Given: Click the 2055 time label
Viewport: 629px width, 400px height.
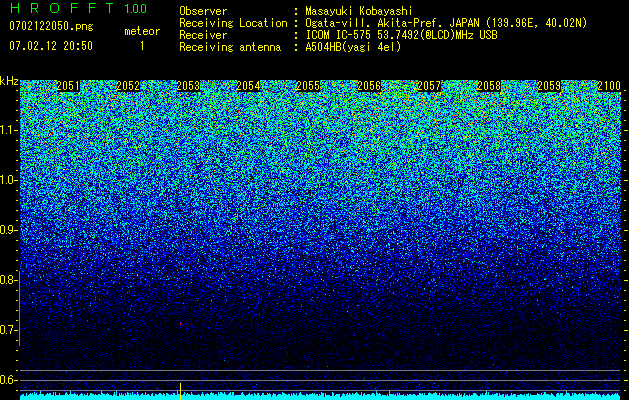Looking at the screenshot, I should point(308,86).
